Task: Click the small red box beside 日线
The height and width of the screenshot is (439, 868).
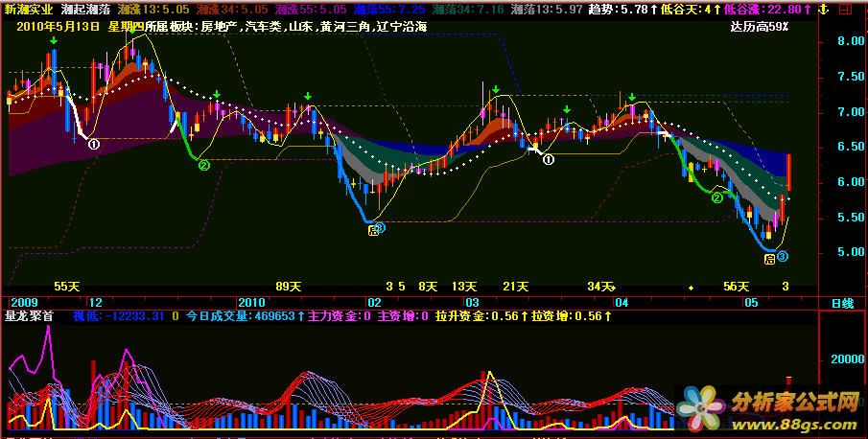Action: 819,303
